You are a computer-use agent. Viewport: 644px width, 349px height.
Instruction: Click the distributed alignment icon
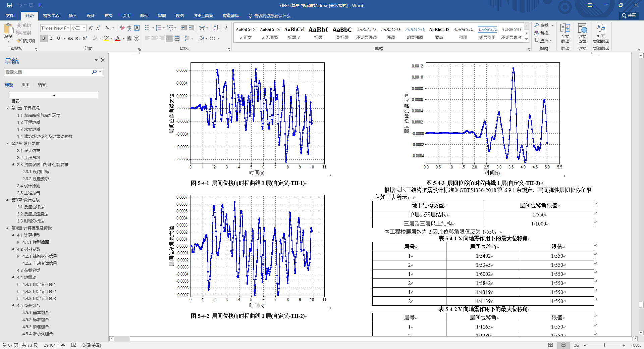177,38
